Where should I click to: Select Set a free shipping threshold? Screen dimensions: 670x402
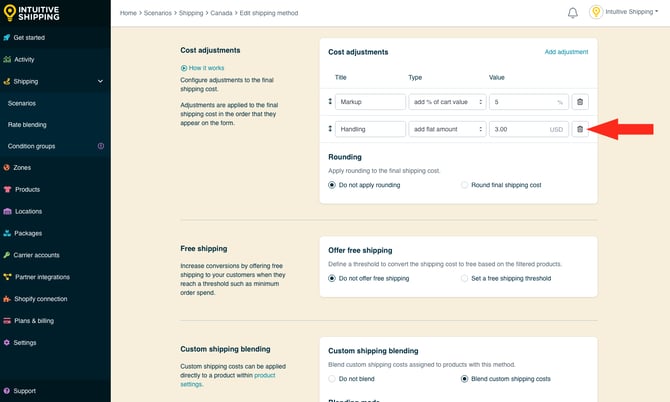(464, 279)
